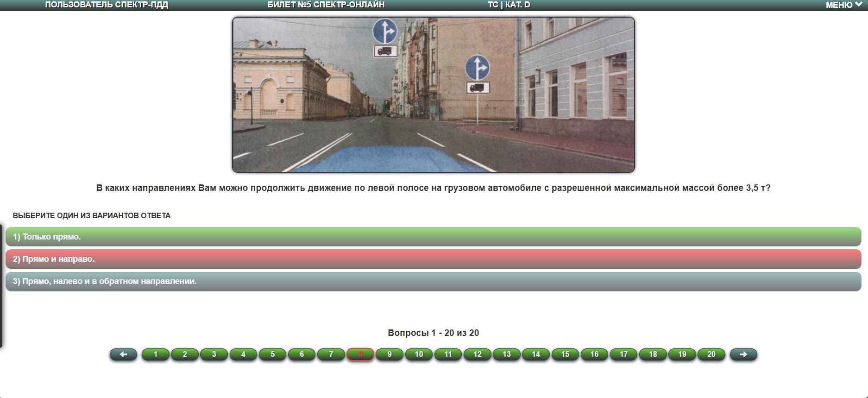The height and width of the screenshot is (398, 868).
Task: Switch to question 12
Action: pos(477,354)
